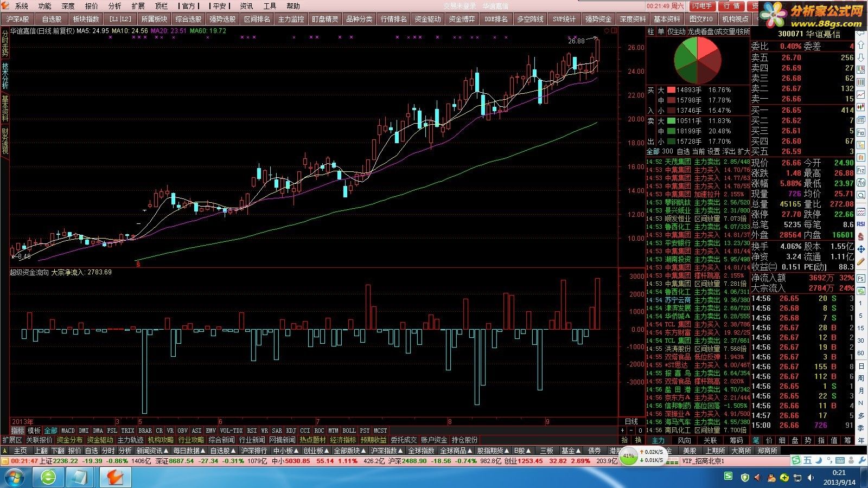Viewport: 868px width, 488px height.
Task: Click the back arrow icon in right sidebar
Action: coord(861,32)
